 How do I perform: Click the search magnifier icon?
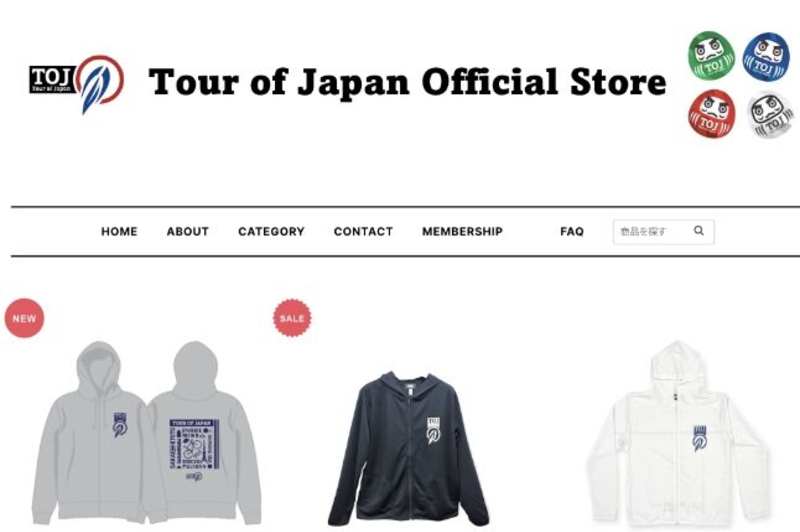(699, 231)
